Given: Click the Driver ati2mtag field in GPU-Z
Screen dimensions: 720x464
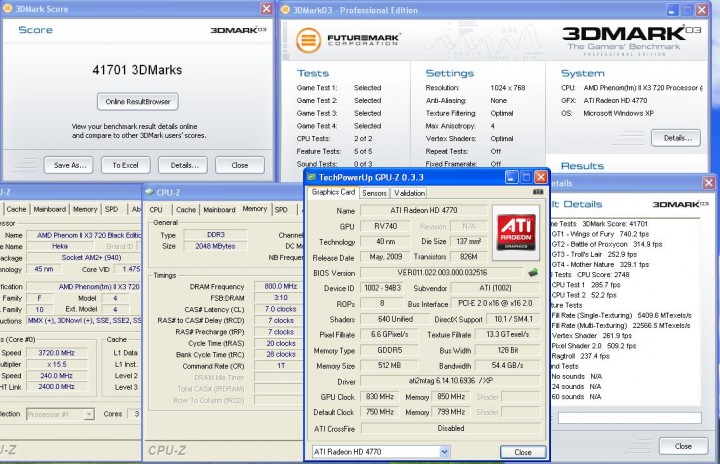Looking at the screenshot, I should [450, 381].
